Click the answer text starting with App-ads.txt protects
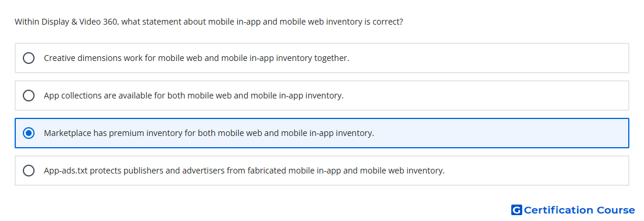 tap(244, 171)
